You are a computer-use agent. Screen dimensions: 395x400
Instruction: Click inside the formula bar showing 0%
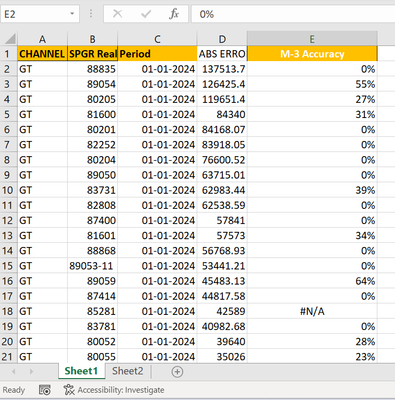tap(293, 14)
